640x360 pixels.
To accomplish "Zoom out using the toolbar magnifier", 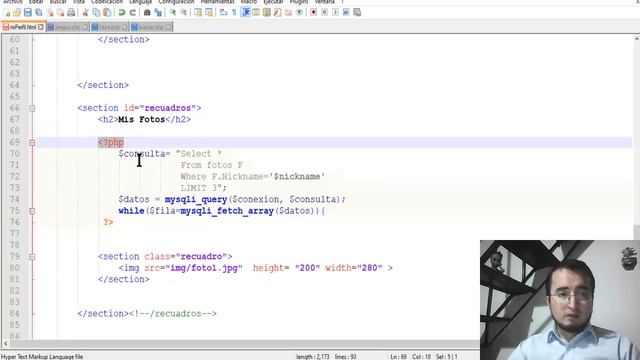I will pyautogui.click(x=184, y=12).
